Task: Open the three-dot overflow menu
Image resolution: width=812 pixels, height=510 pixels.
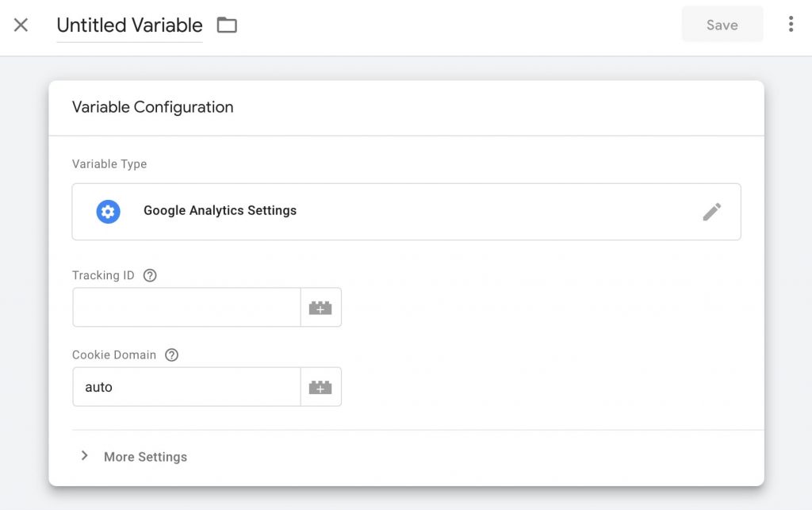Action: coord(791,25)
